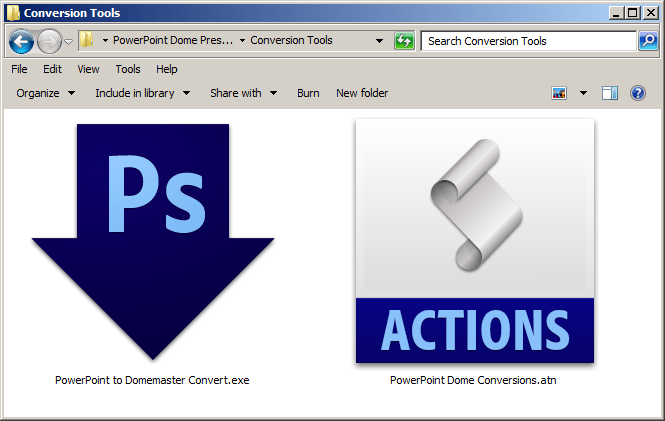Click into the Search Conversion Tools field

pyautogui.click(x=530, y=42)
